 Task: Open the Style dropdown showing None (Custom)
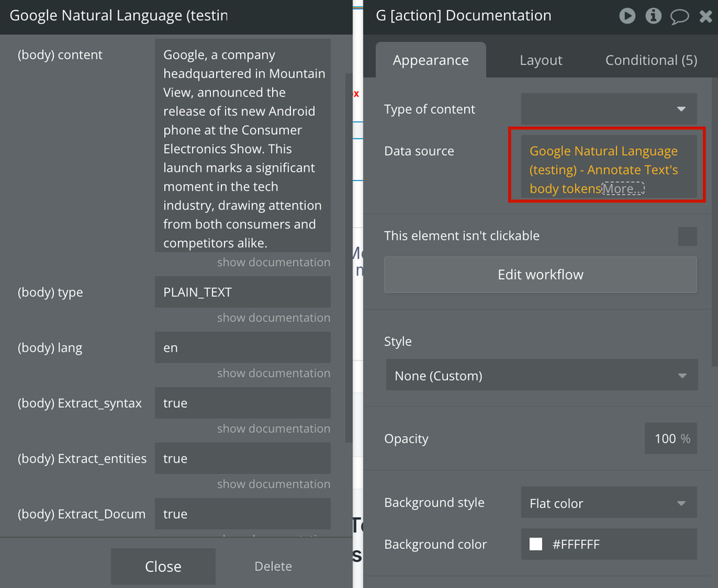click(542, 375)
